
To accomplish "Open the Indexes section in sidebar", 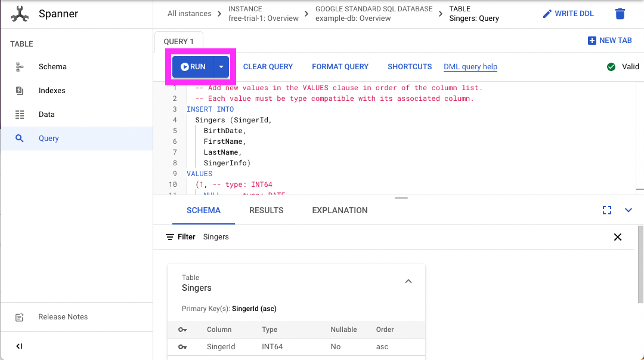I will click(x=19, y=90).
